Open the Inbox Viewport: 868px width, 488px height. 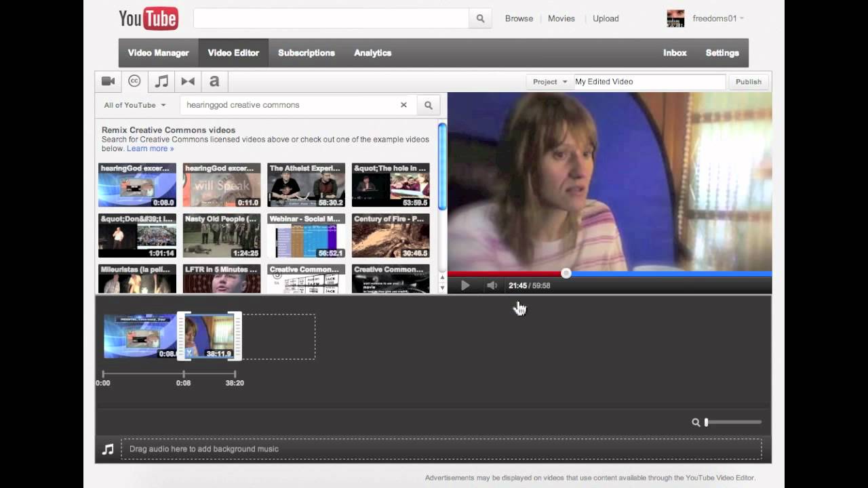point(675,53)
